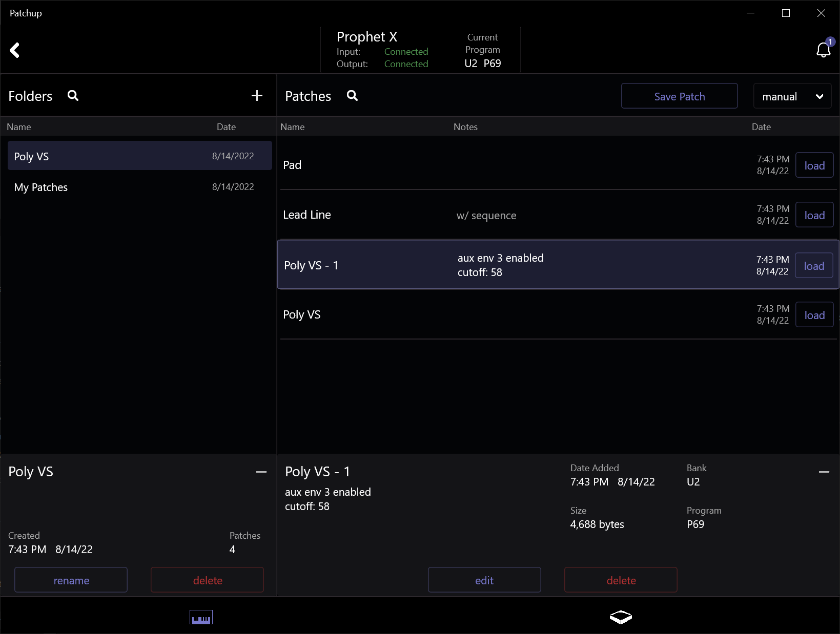Click the 4,688 bytes size value
This screenshot has height=634, width=840.
[x=597, y=524]
